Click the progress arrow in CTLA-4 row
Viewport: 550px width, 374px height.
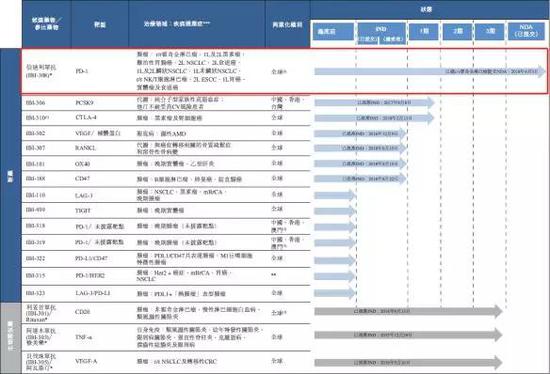coord(374,118)
